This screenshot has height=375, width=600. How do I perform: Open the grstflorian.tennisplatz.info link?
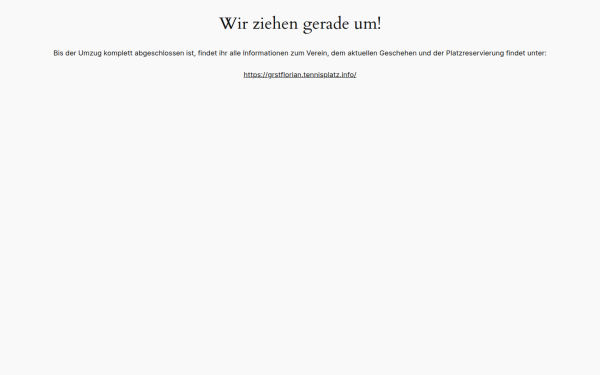click(x=300, y=75)
